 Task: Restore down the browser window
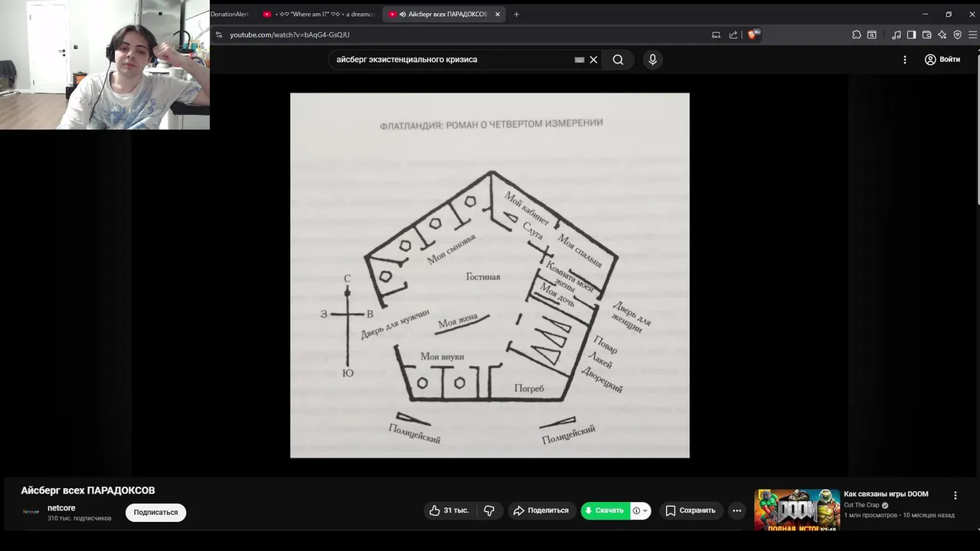(x=949, y=14)
